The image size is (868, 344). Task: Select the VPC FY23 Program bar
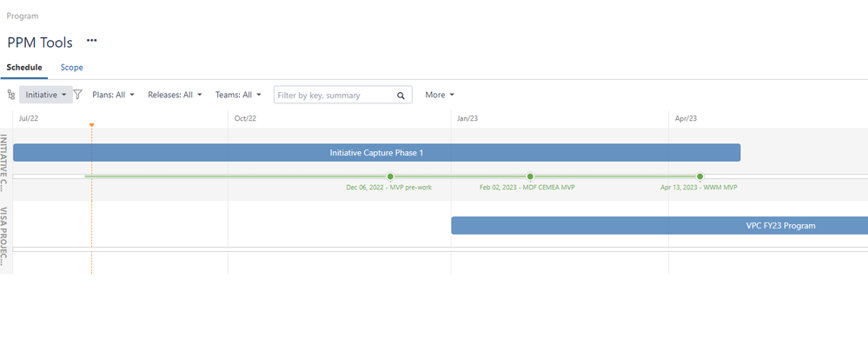tap(659, 226)
